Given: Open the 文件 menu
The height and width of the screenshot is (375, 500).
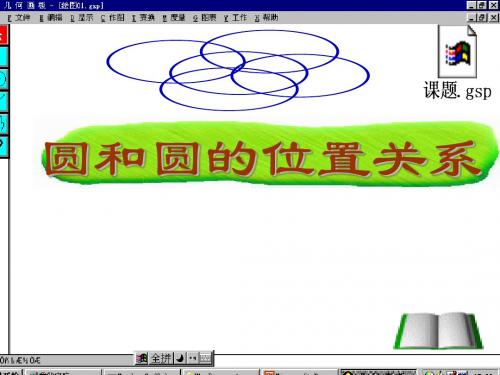Looking at the screenshot, I should pyautogui.click(x=19, y=18).
